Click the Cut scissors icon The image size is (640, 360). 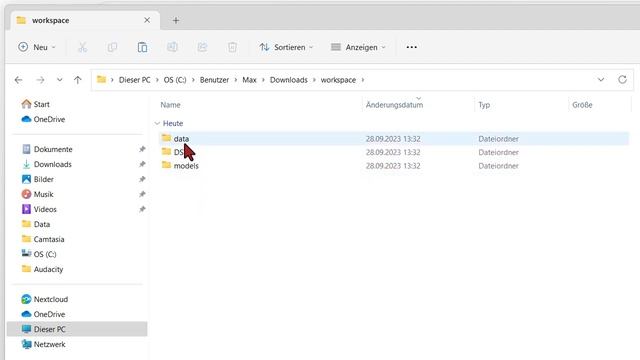pyautogui.click(x=82, y=47)
